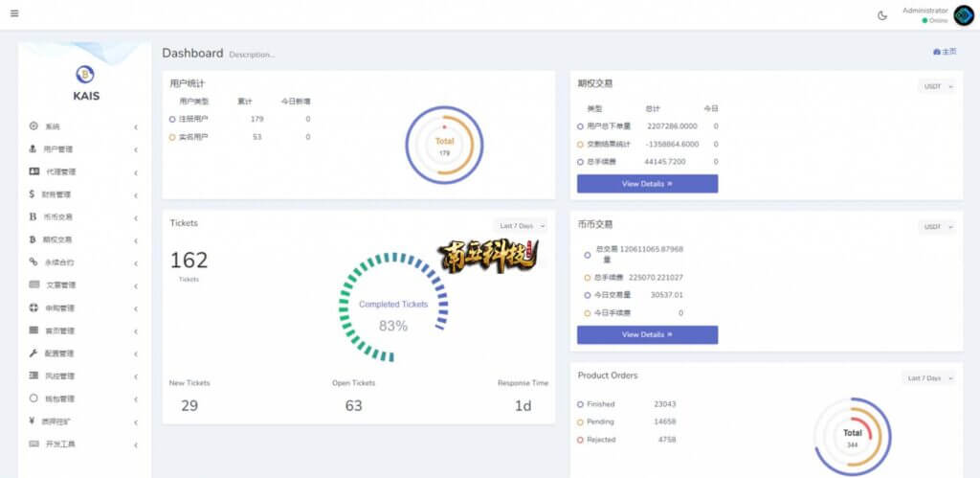Click the 主页 home breadcrumb link
Screen dimensions: 980x478
click(945, 52)
